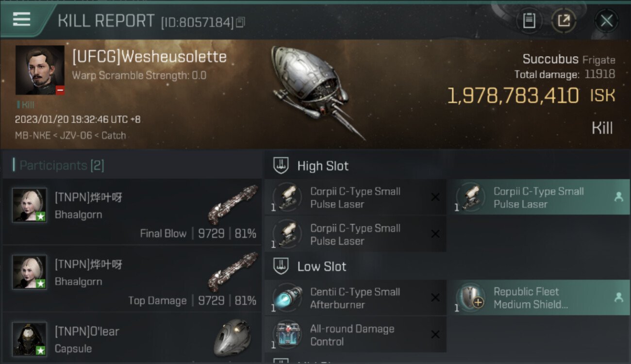Click the MB-NKE < JZV-06 < Catch location
The image size is (631, 364).
pyautogui.click(x=70, y=135)
